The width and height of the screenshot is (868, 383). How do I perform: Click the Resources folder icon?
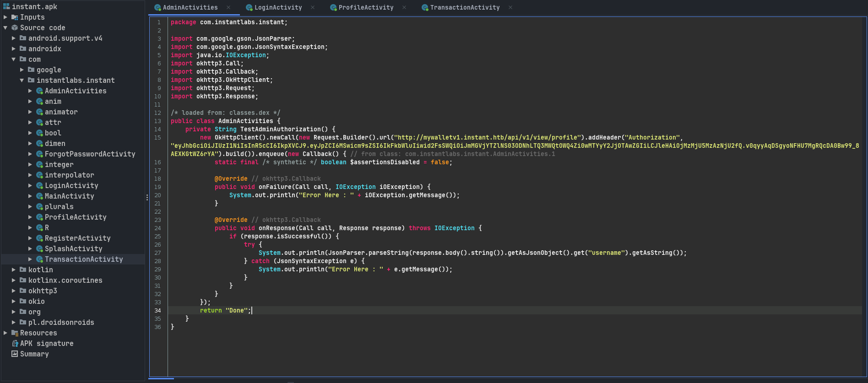15,333
